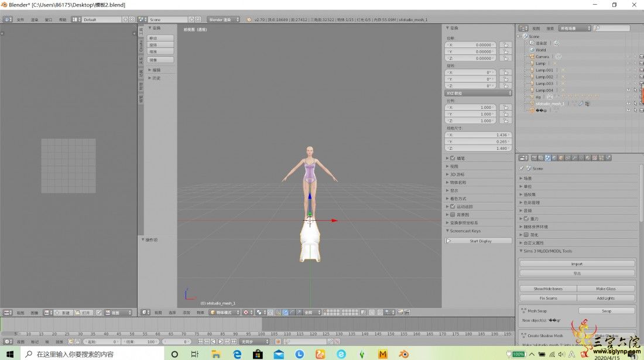Click the Fix Seams button
Image resolution: width=644 pixels, height=360 pixels.
pos(548,298)
